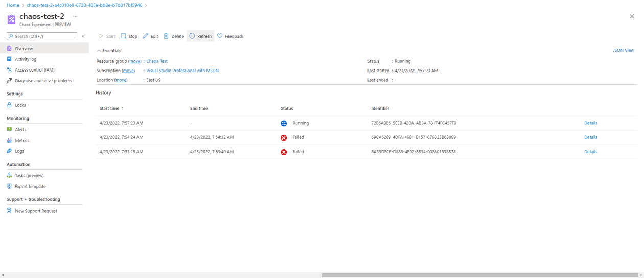Click the Running status icon in history
644x278 pixels.
pos(284,123)
